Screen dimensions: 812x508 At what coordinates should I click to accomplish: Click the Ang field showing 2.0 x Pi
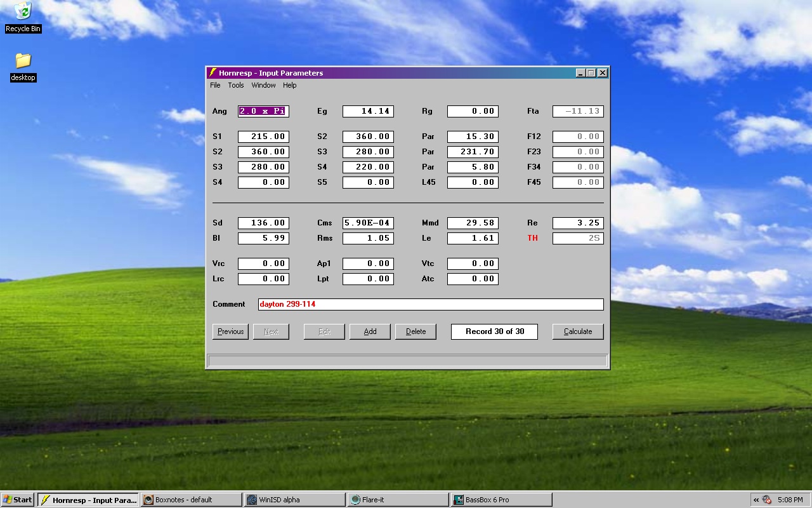point(263,111)
